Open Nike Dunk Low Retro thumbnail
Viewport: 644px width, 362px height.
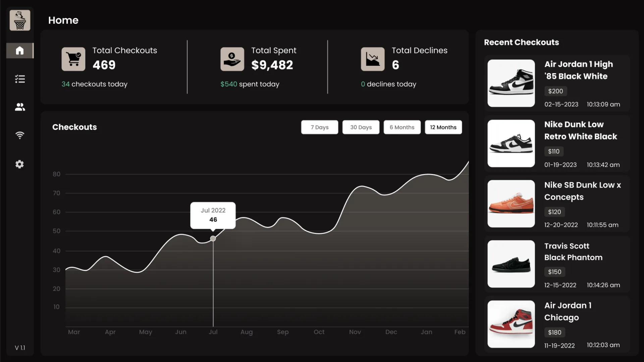pos(511,143)
